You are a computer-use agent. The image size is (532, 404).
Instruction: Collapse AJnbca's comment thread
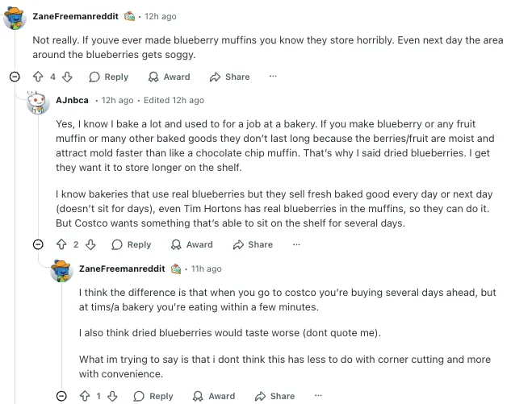38,244
